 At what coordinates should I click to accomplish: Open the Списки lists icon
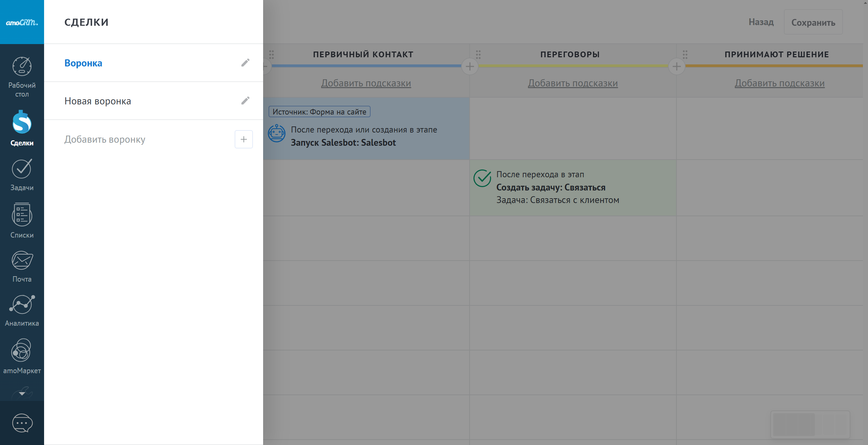(22, 220)
